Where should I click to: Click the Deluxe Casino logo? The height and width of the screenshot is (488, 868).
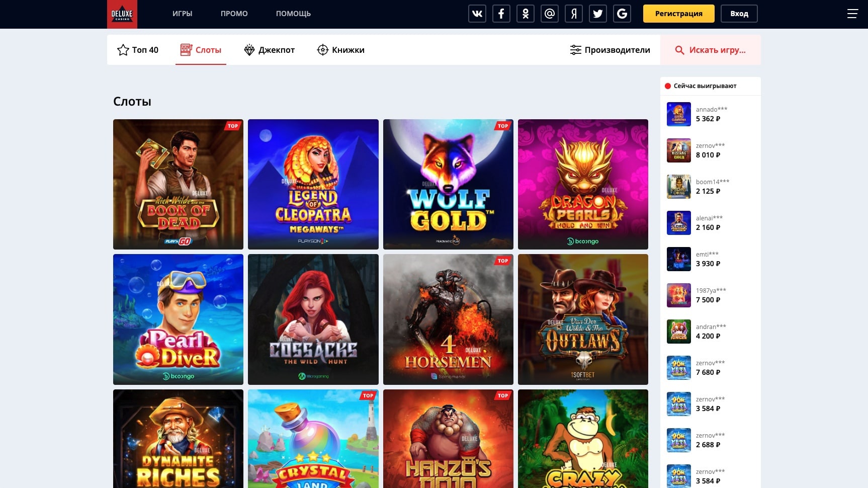pos(122,14)
